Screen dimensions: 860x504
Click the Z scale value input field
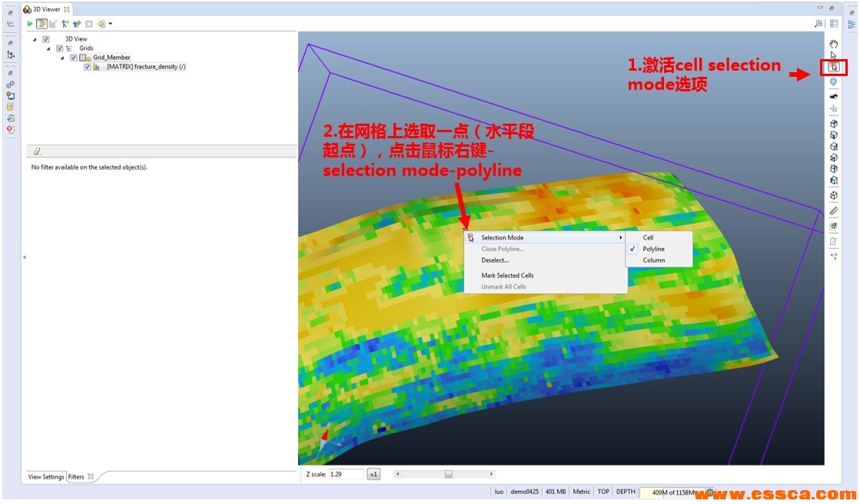coord(345,474)
